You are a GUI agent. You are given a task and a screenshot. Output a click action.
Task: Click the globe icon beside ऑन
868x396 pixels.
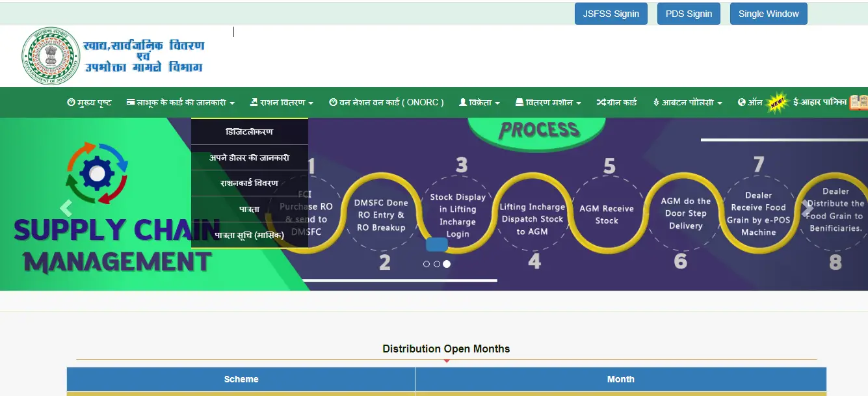point(741,103)
